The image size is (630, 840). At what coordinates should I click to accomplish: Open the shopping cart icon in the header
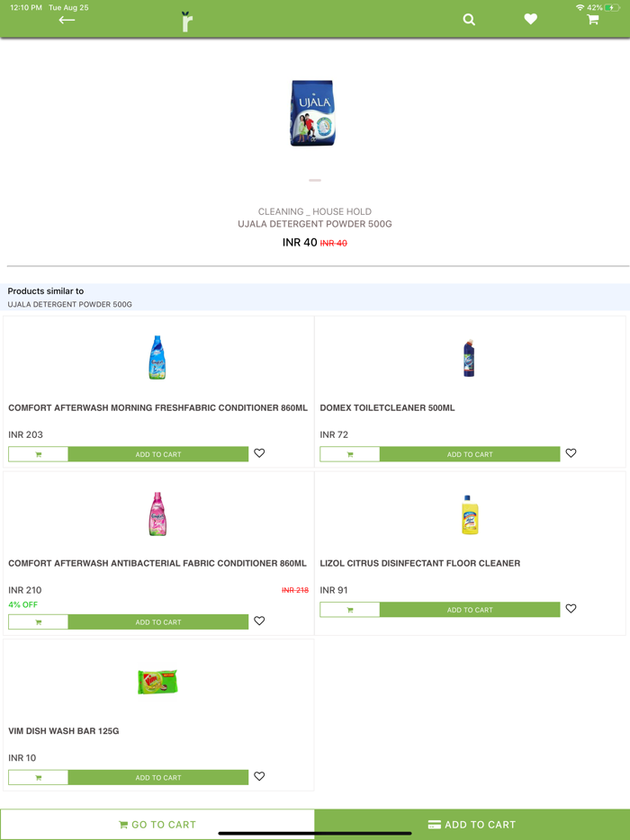[x=592, y=19]
